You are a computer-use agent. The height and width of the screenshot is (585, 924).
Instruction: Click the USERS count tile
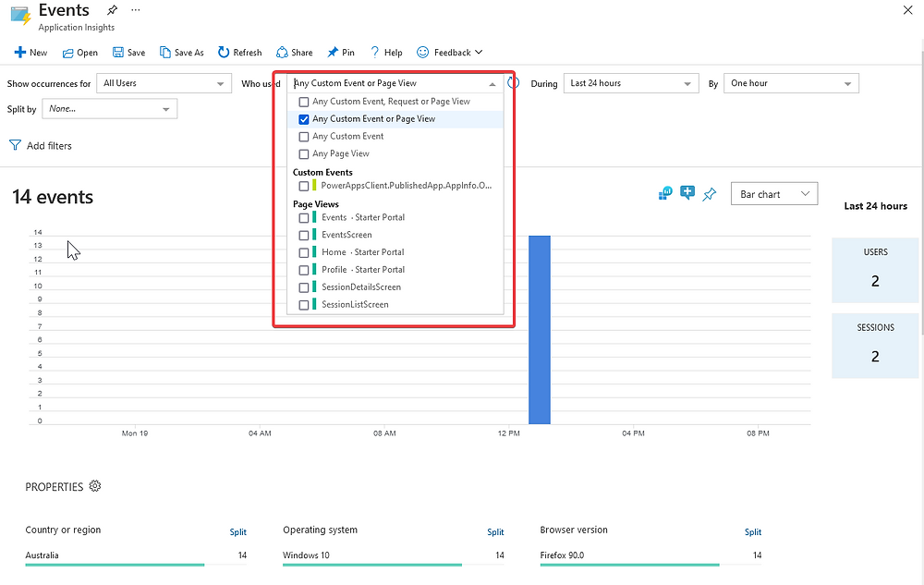(x=875, y=271)
